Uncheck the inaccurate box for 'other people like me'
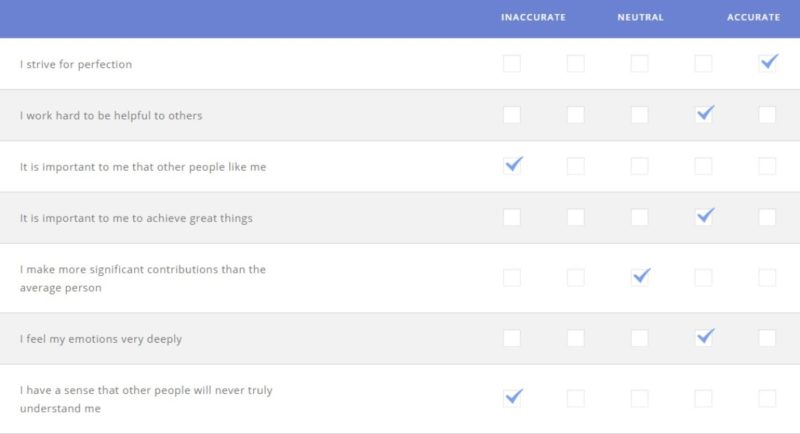This screenshot has width=800, height=434. click(x=512, y=166)
